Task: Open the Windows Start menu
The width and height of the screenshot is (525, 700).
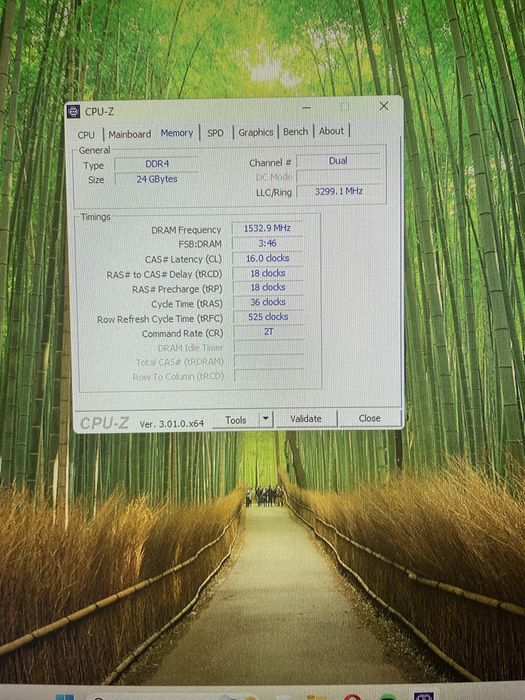Action: tap(65, 696)
